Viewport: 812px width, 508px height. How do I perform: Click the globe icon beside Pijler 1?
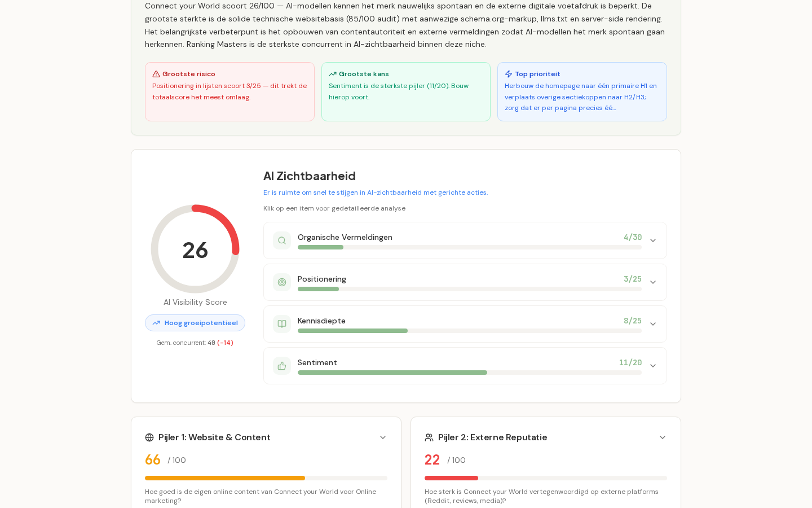[149, 437]
